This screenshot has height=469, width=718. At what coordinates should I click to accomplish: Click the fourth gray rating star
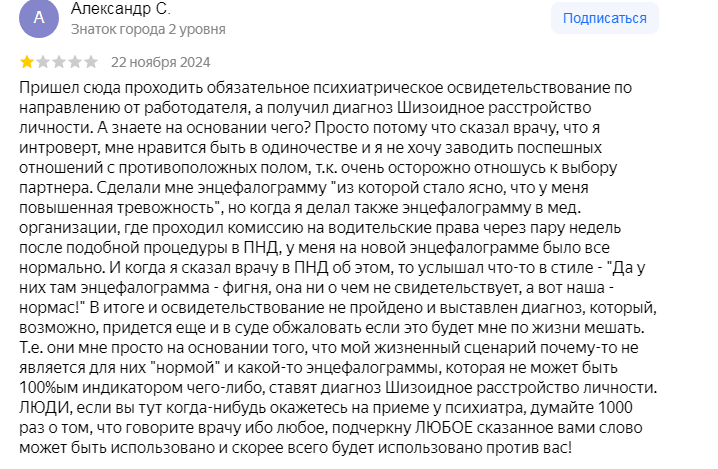coord(75,62)
